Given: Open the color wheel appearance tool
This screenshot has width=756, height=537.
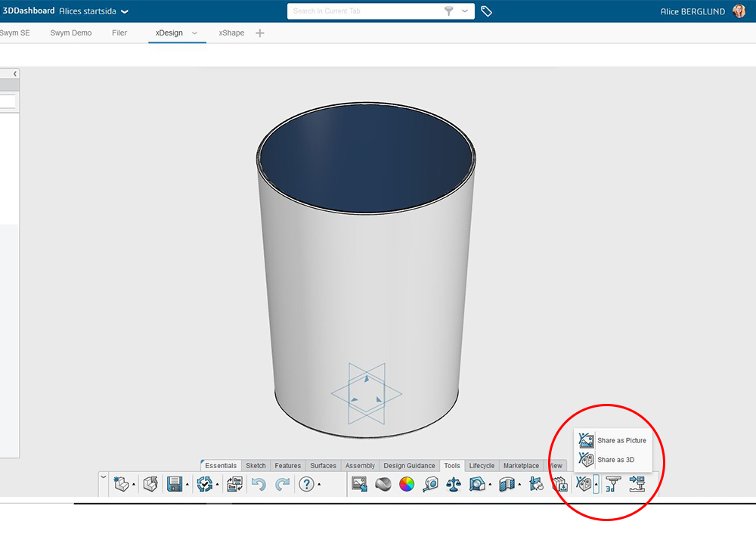Looking at the screenshot, I should click(407, 485).
